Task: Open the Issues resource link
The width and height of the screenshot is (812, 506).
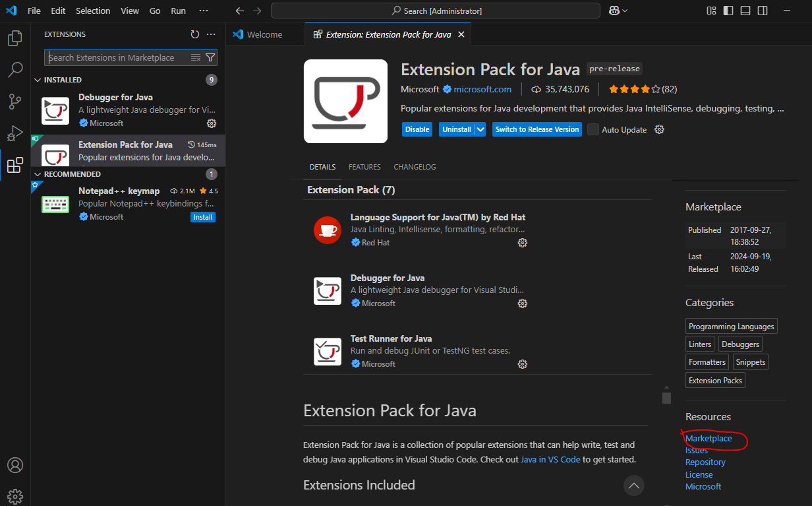Action: (x=696, y=450)
